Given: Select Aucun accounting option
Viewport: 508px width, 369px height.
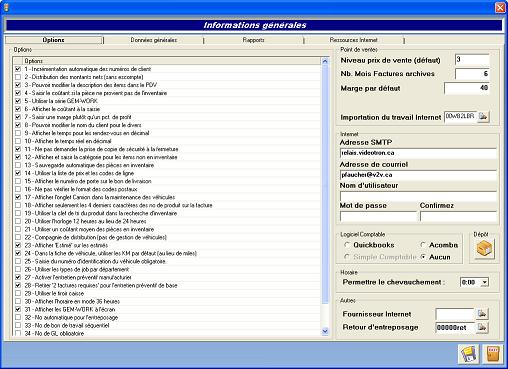Looking at the screenshot, I should (x=423, y=257).
